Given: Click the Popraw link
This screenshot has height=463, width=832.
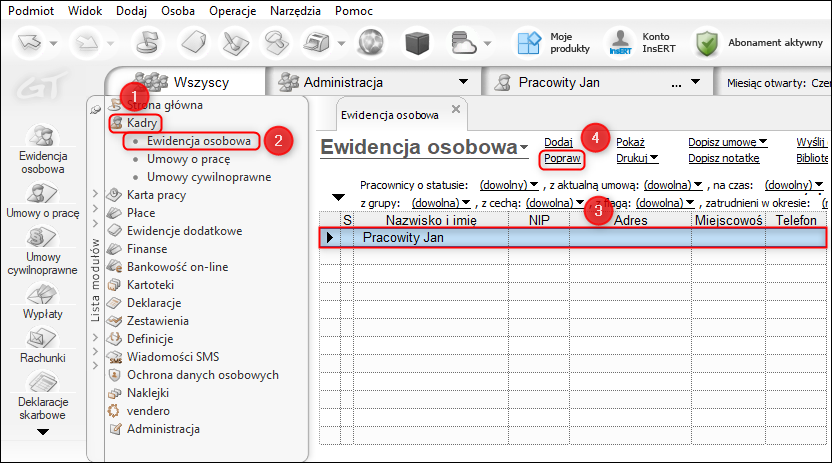Looking at the screenshot, I should coord(562,158).
